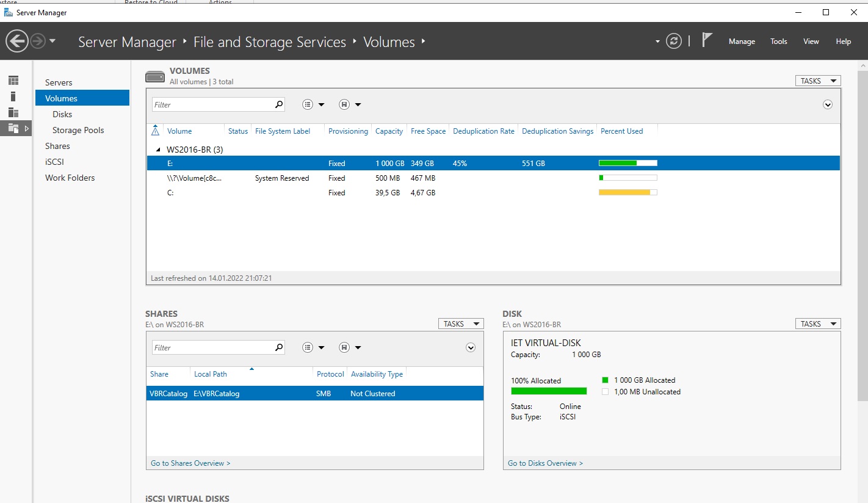Image resolution: width=868 pixels, height=503 pixels.
Task: Sort by File System Label column
Action: [x=283, y=131]
